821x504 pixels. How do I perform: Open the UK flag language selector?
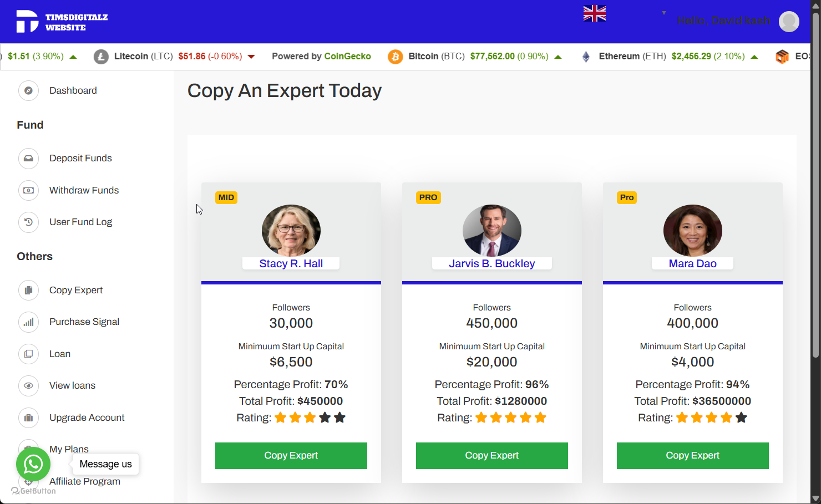click(594, 13)
